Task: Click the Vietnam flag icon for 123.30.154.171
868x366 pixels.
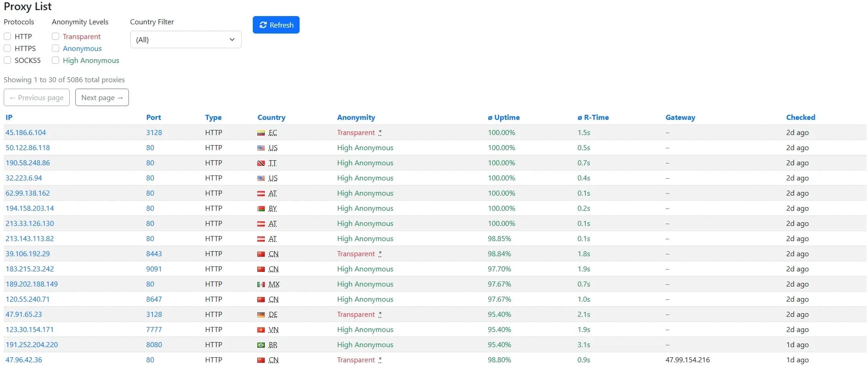Action: pyautogui.click(x=261, y=330)
